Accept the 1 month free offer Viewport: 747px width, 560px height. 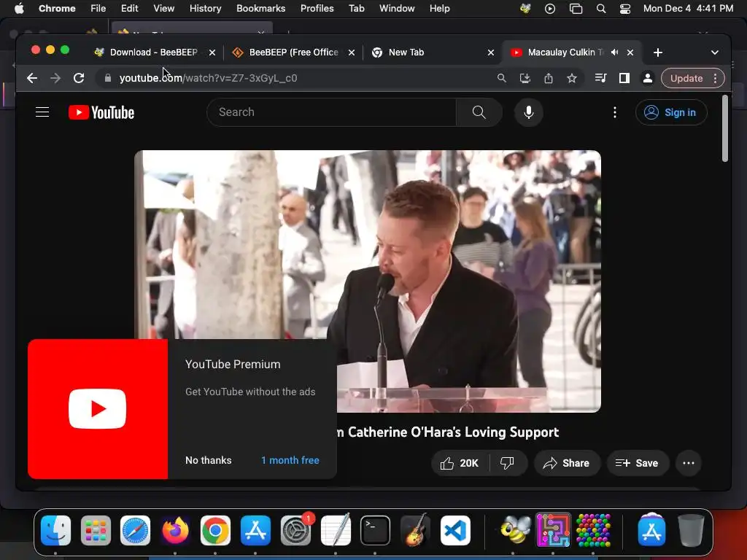click(290, 461)
